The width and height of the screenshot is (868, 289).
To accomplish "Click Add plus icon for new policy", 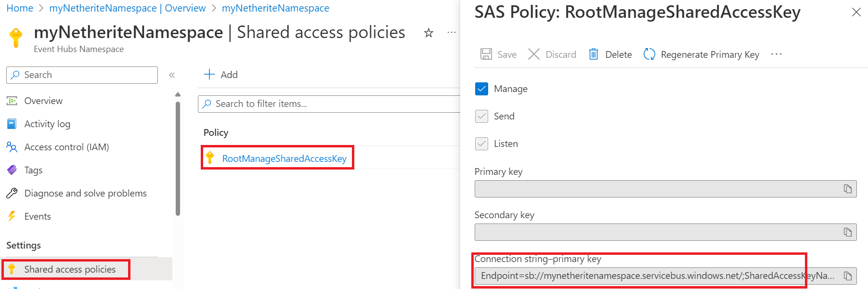I will 209,75.
